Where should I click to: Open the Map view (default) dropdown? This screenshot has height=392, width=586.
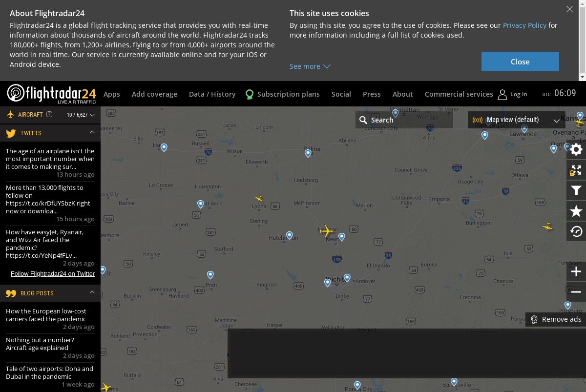(x=517, y=120)
